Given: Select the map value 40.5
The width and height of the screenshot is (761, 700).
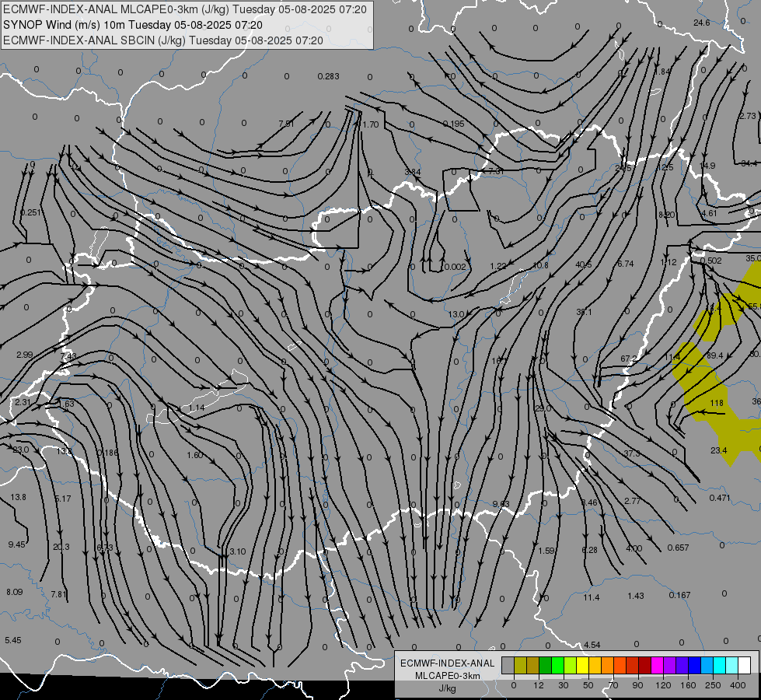Looking at the screenshot, I should [x=583, y=264].
